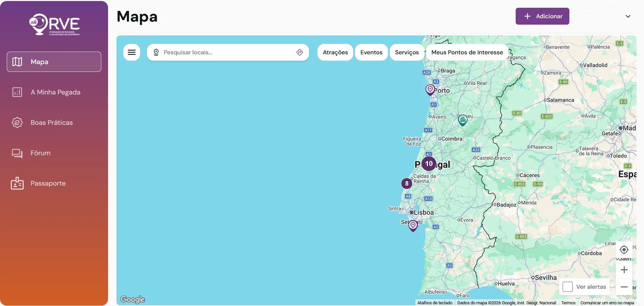
Task: Open Atalhos de teclado
Action: (435, 303)
